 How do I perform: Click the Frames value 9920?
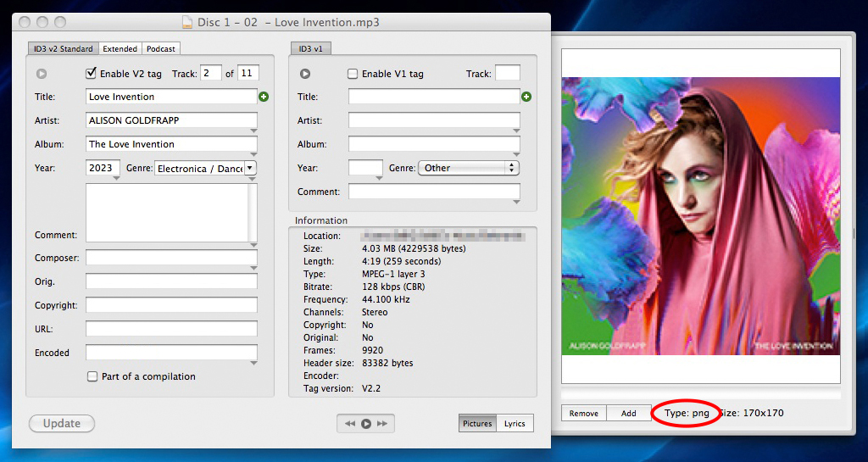[372, 351]
